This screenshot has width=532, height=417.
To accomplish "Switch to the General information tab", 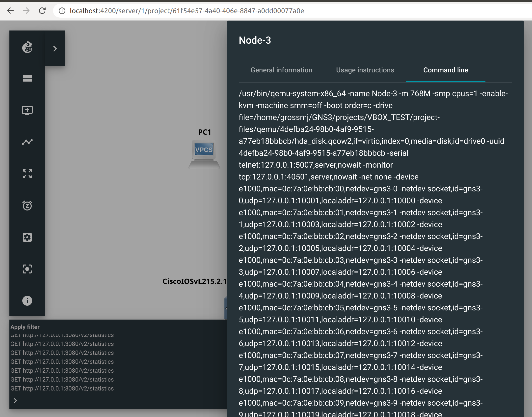I will (x=281, y=70).
